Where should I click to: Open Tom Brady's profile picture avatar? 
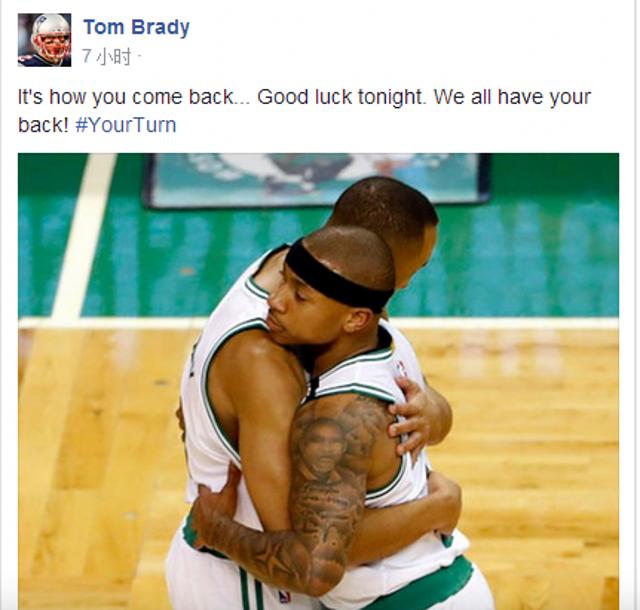coord(44,40)
